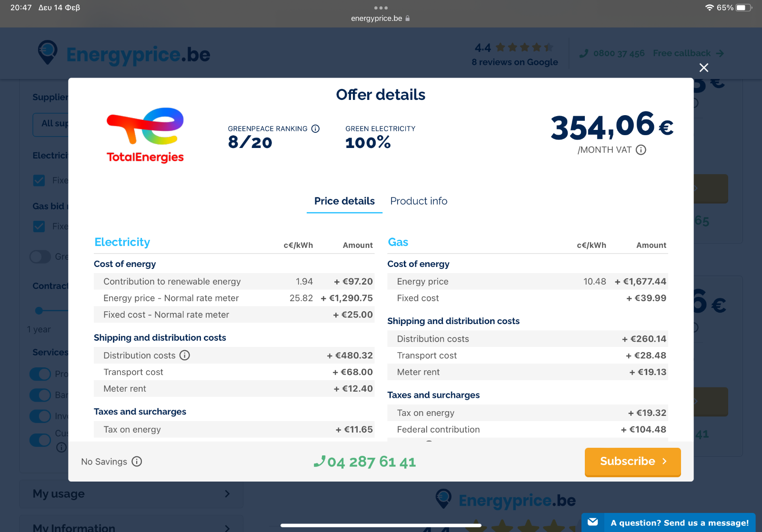This screenshot has width=762, height=532.
Task: Show No Savings info icon
Action: click(137, 462)
